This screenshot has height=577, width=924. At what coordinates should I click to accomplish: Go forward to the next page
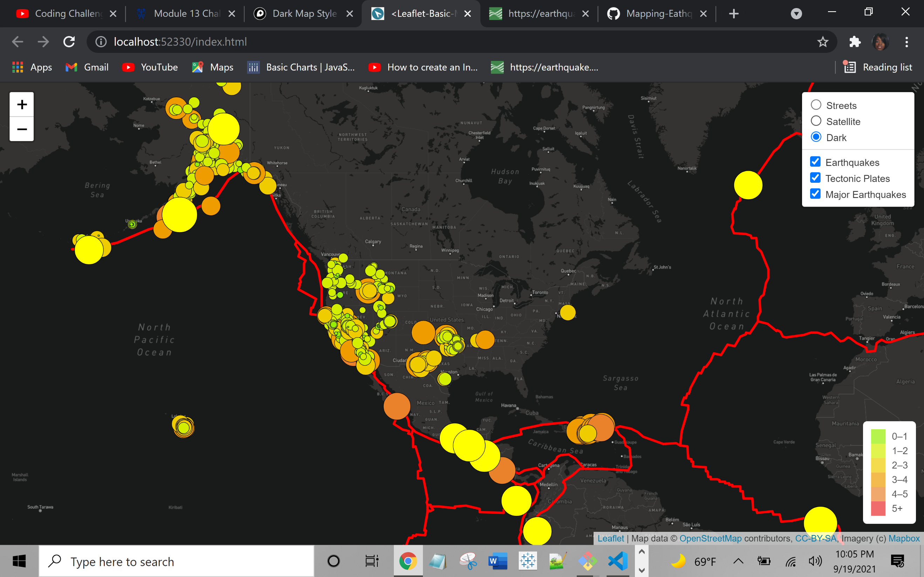43,42
